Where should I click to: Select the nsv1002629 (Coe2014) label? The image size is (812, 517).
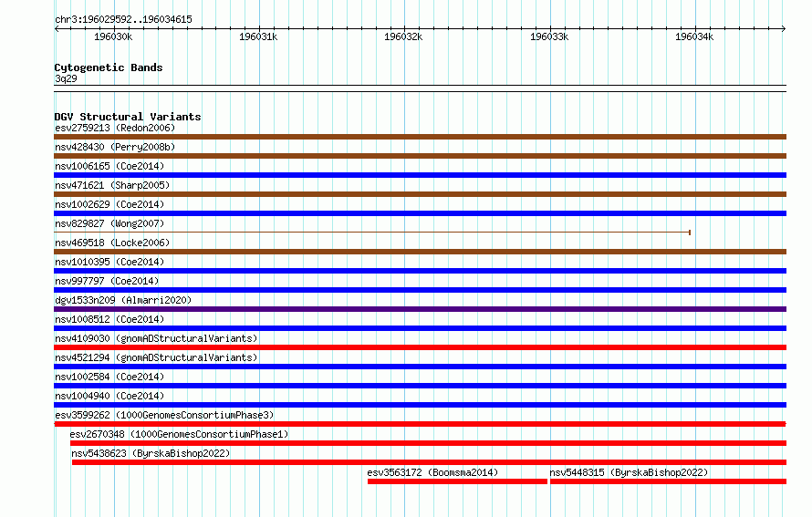[x=109, y=204]
